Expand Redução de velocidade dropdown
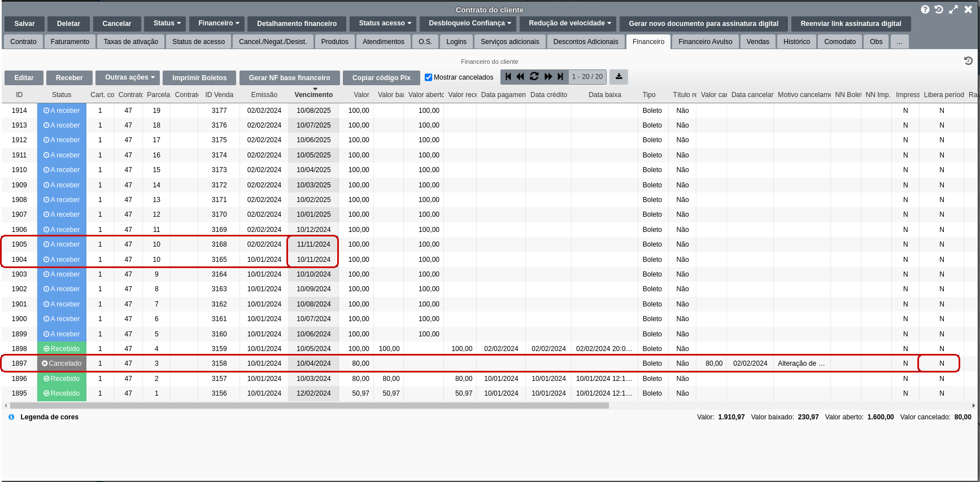980x482 pixels. pyautogui.click(x=568, y=23)
